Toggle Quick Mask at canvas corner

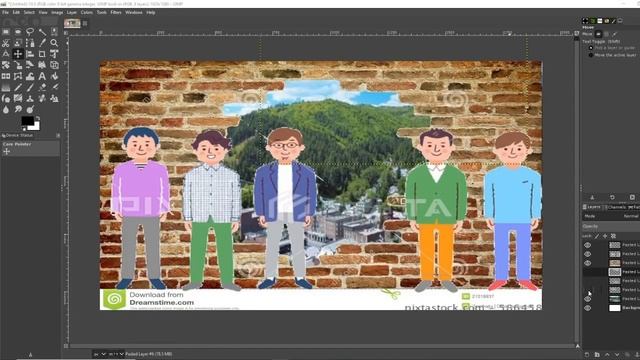[66, 346]
